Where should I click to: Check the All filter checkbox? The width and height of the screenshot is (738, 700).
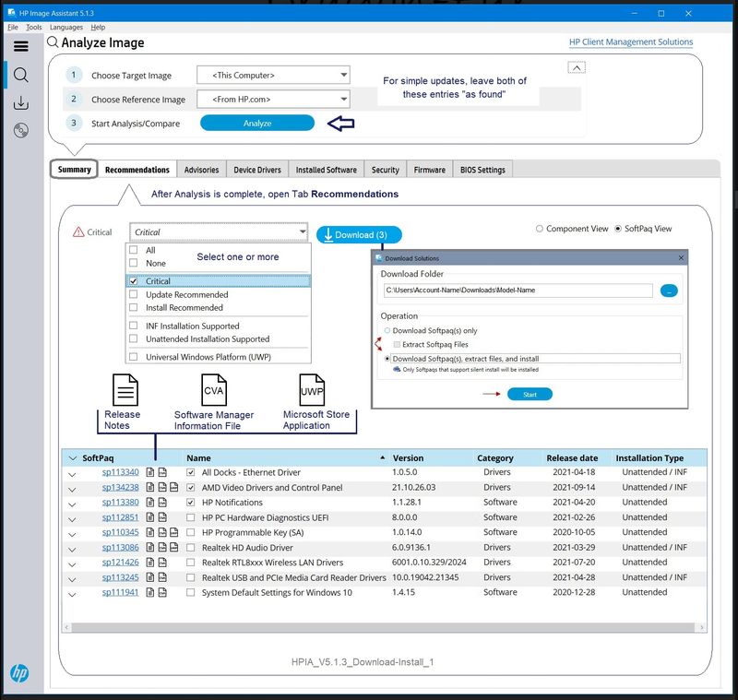(134, 250)
